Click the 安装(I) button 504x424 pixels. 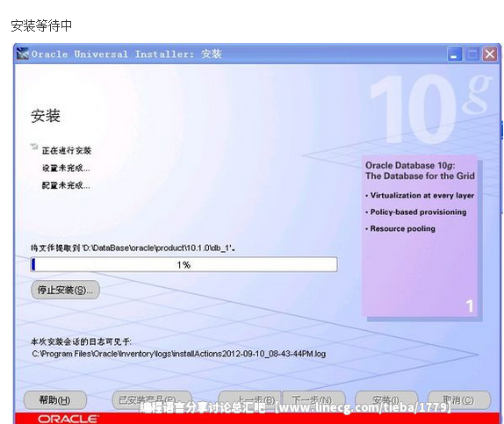coord(386,400)
